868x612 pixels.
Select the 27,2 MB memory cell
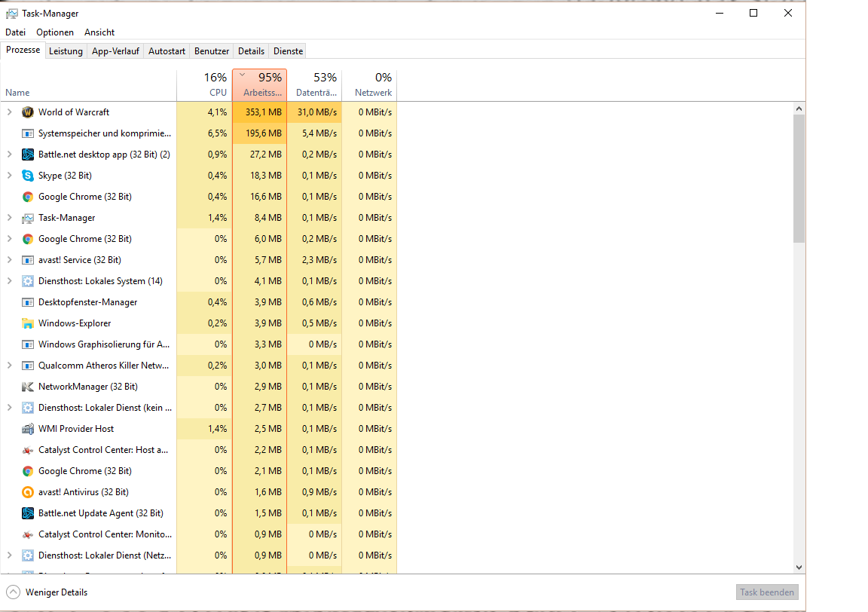point(260,155)
